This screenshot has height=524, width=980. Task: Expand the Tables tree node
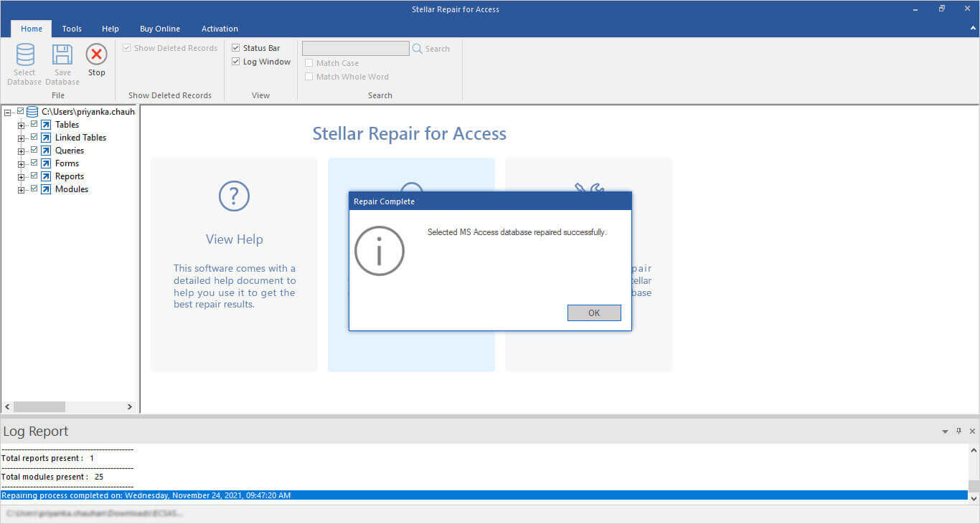coord(22,125)
